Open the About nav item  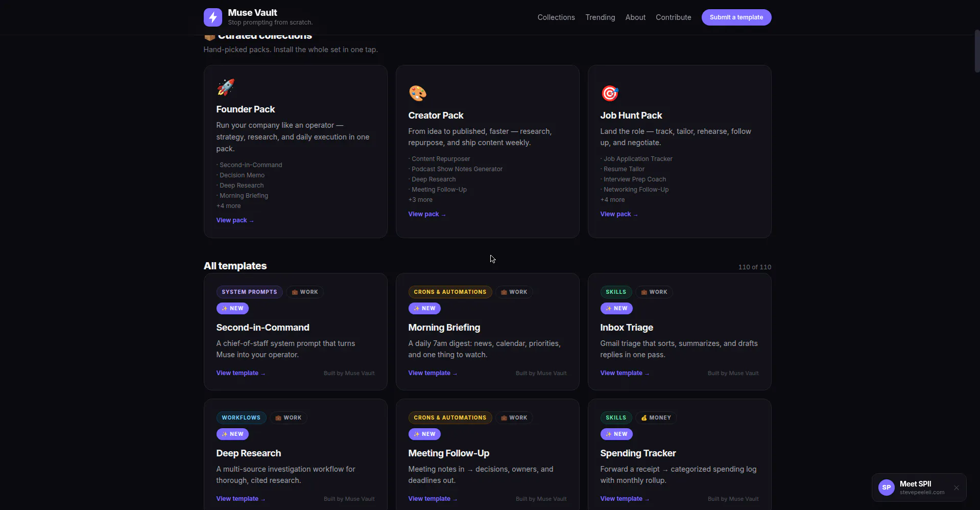pyautogui.click(x=635, y=17)
